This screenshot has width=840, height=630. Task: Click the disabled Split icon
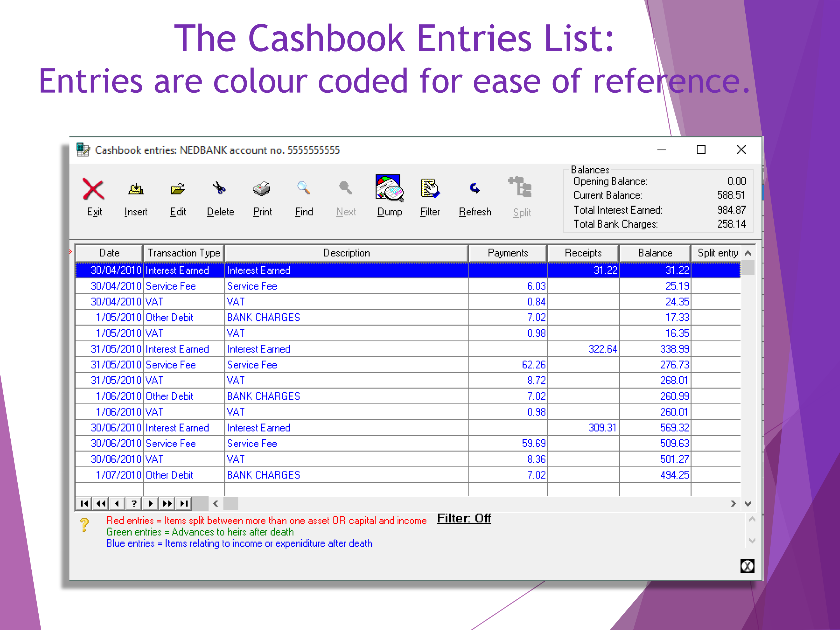pyautogui.click(x=520, y=187)
